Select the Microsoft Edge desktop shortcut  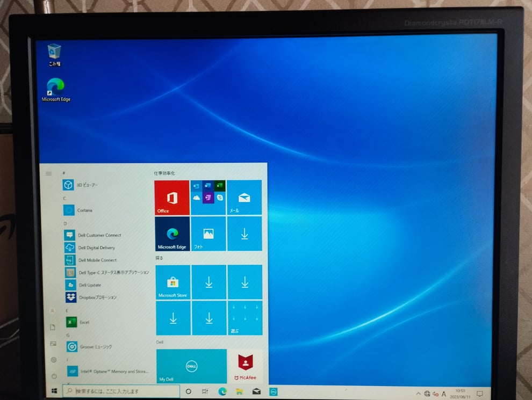(x=56, y=90)
